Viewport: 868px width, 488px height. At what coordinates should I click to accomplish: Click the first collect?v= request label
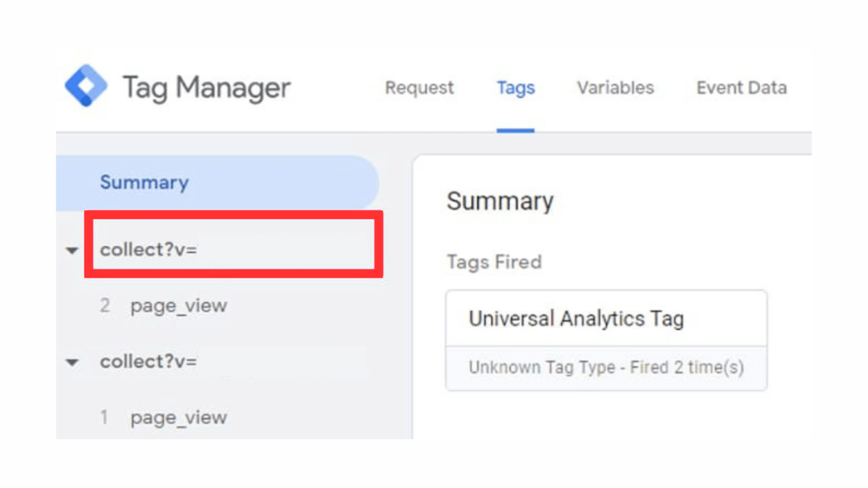149,251
